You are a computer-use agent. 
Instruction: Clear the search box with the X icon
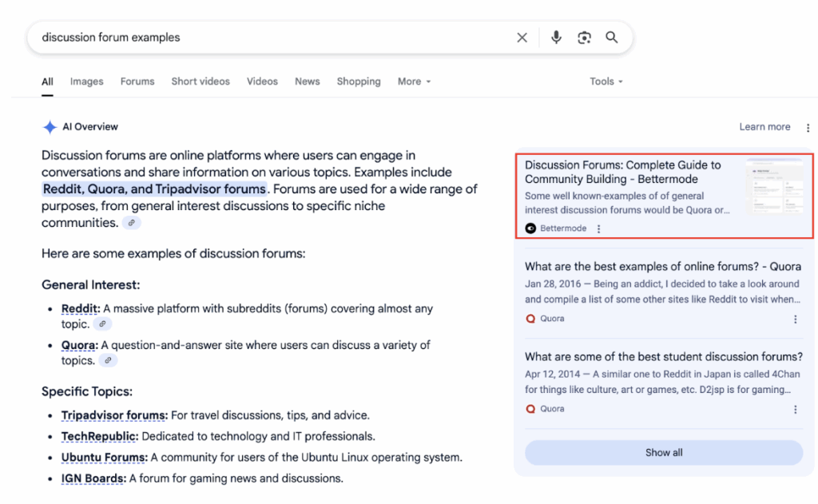pos(522,38)
